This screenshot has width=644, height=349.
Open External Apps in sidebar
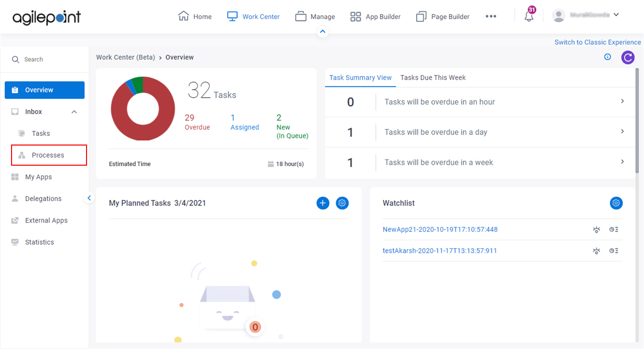[x=46, y=220]
